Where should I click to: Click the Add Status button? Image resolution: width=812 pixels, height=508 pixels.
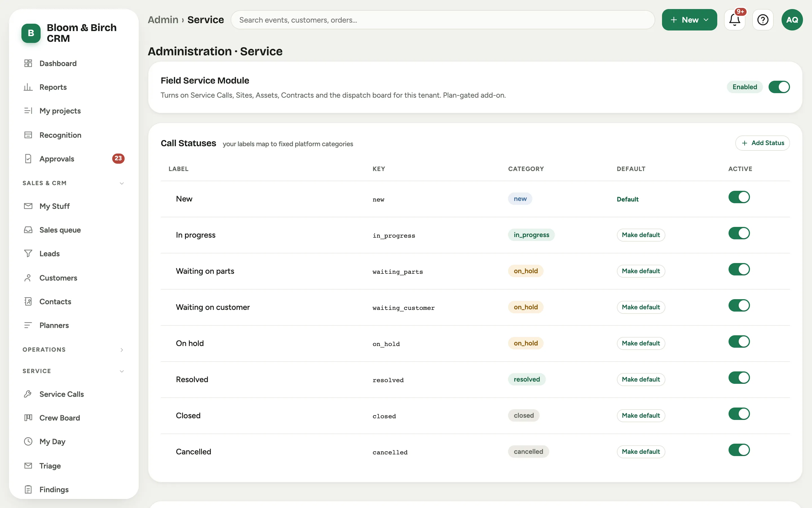click(x=762, y=143)
